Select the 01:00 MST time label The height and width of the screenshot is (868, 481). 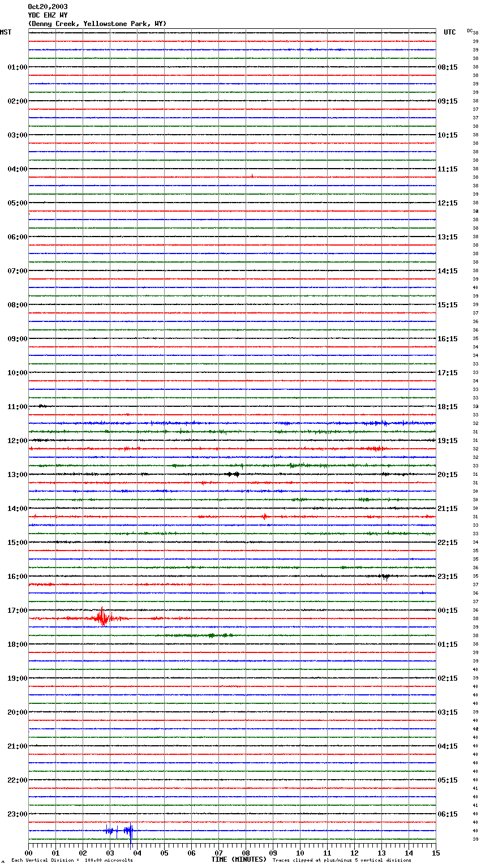18,67
